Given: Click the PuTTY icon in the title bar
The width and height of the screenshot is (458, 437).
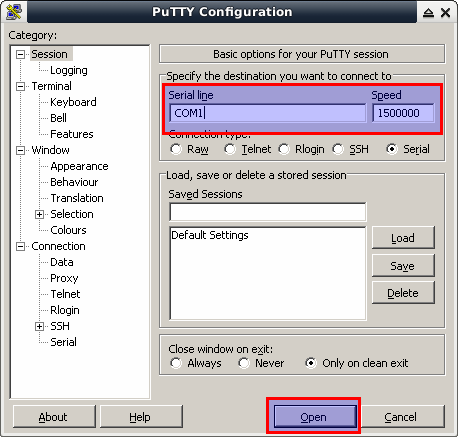Looking at the screenshot, I should point(14,12).
